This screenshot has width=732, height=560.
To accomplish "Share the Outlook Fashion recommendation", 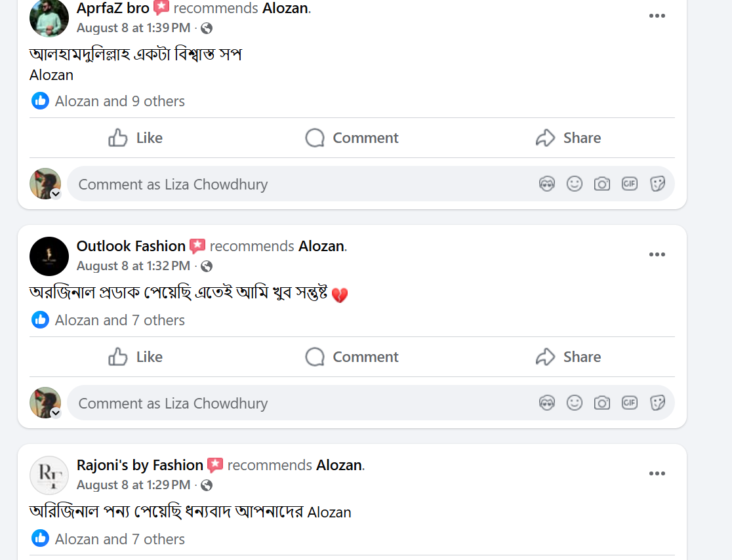I will pos(568,357).
